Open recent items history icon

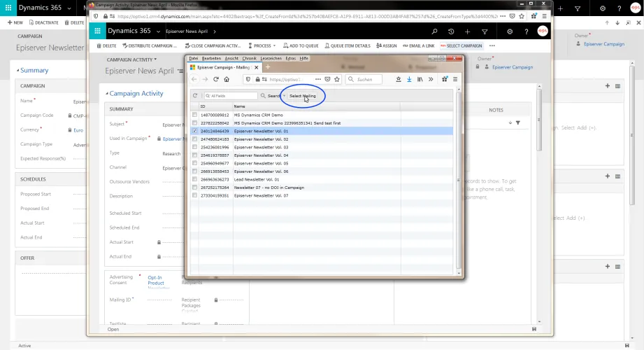[x=451, y=31]
